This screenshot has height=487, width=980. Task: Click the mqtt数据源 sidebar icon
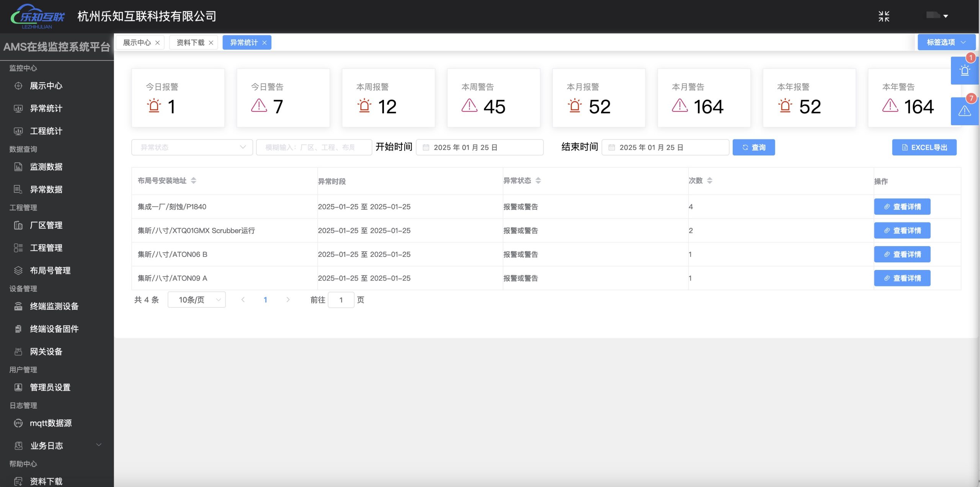[x=18, y=423]
